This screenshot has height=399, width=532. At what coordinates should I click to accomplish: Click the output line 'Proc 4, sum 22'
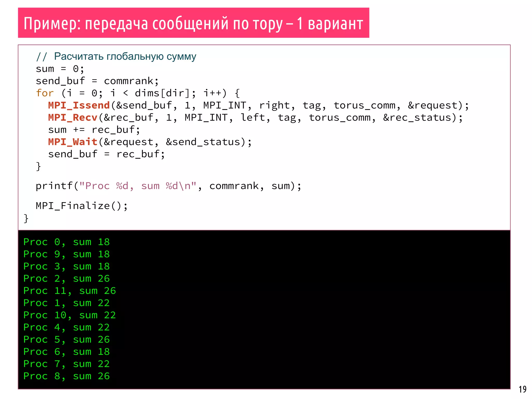coord(66,328)
